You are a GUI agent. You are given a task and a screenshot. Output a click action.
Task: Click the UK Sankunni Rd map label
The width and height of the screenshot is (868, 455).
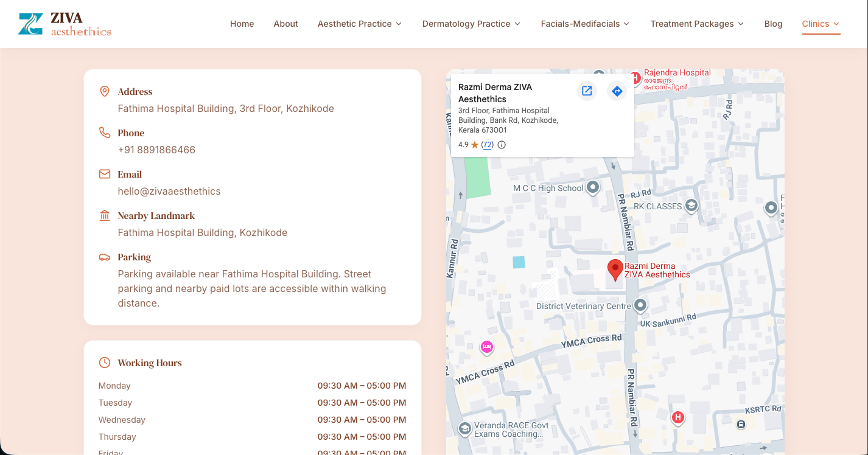668,321
